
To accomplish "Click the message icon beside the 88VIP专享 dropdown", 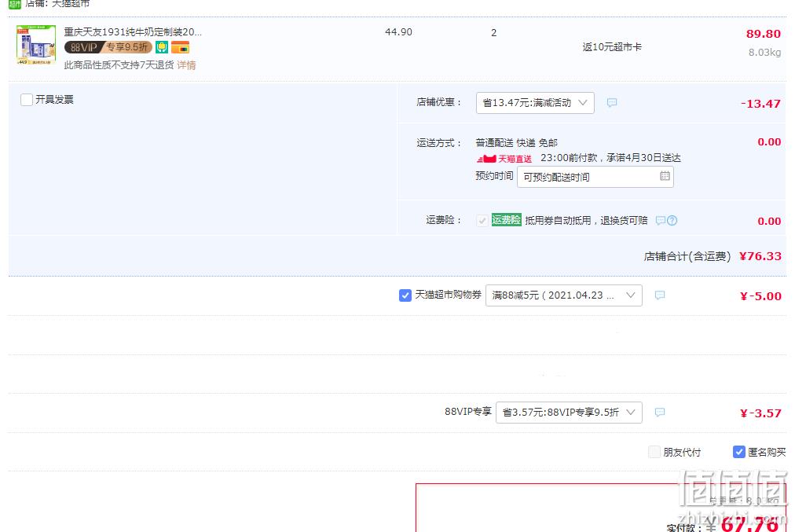I will point(660,413).
